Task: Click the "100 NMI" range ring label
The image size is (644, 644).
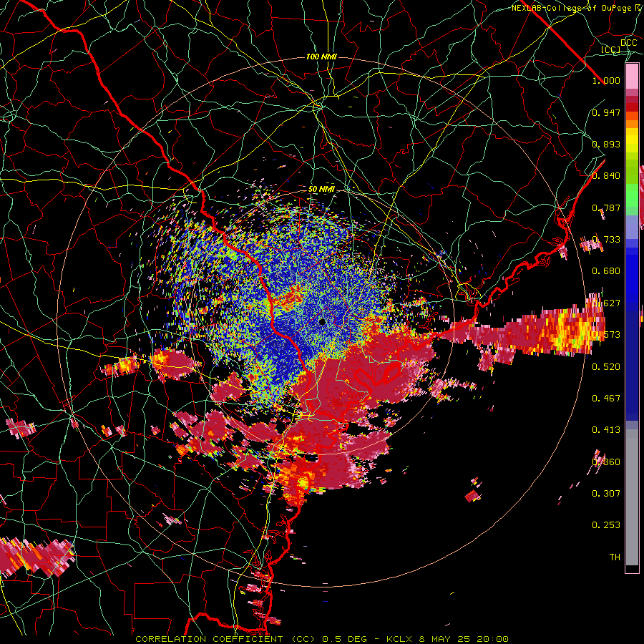Action: pyautogui.click(x=321, y=57)
